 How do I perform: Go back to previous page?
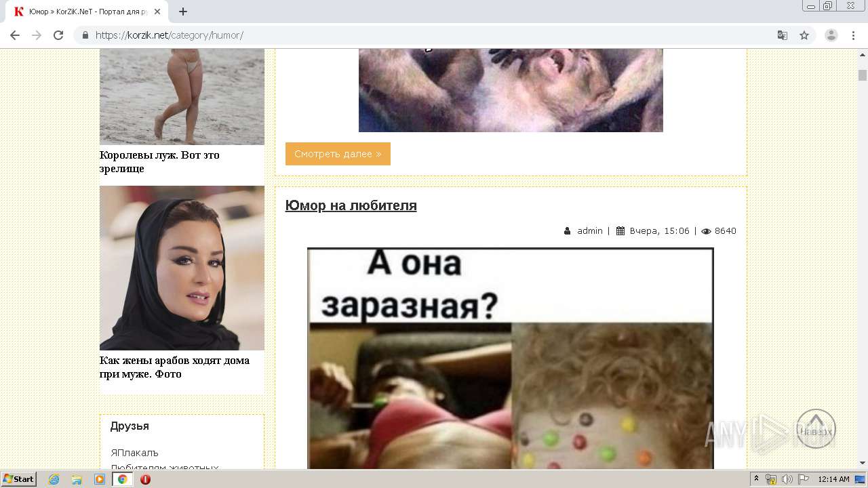pos(15,35)
